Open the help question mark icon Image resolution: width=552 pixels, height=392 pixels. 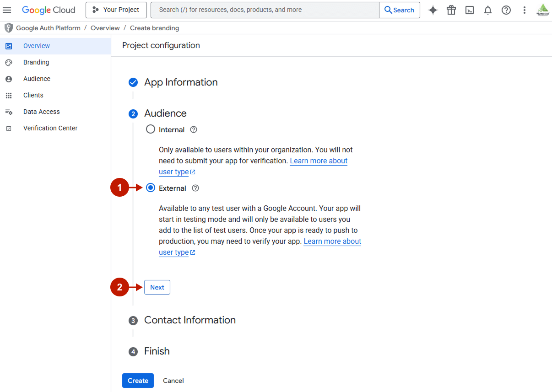pos(506,10)
